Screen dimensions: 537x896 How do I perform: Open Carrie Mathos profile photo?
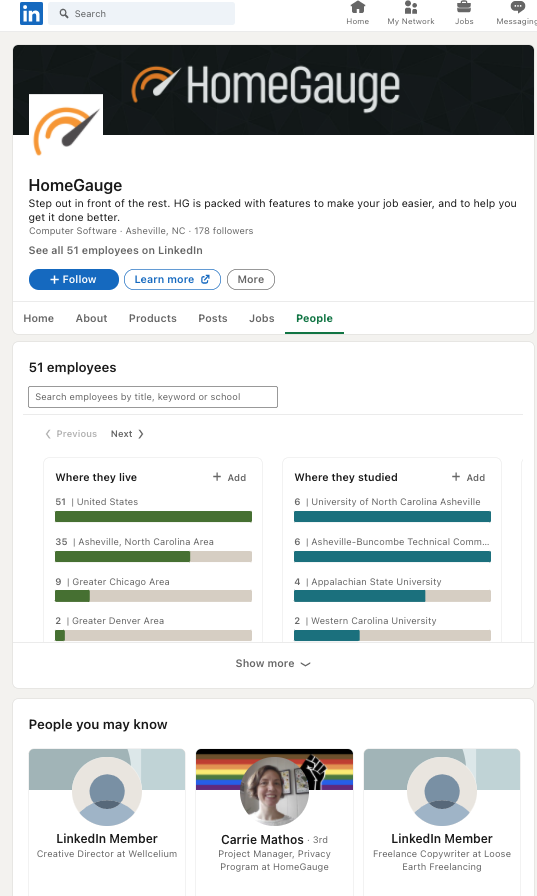pos(274,791)
